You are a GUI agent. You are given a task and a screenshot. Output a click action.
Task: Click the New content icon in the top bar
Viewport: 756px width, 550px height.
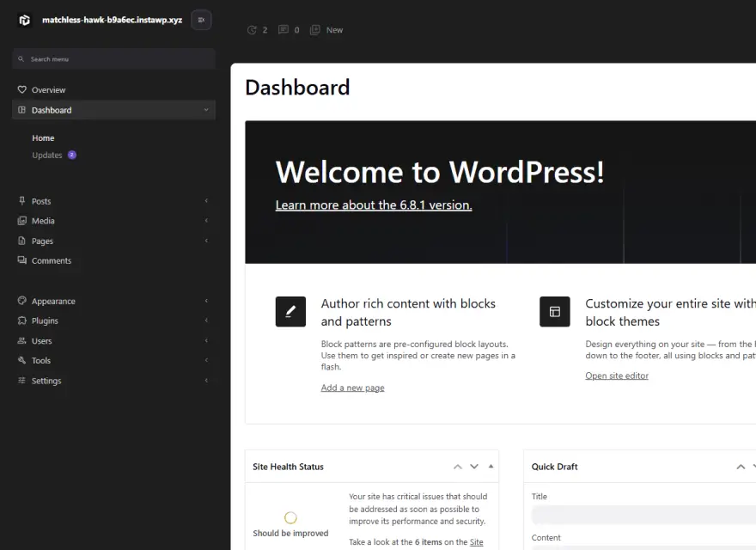click(314, 30)
